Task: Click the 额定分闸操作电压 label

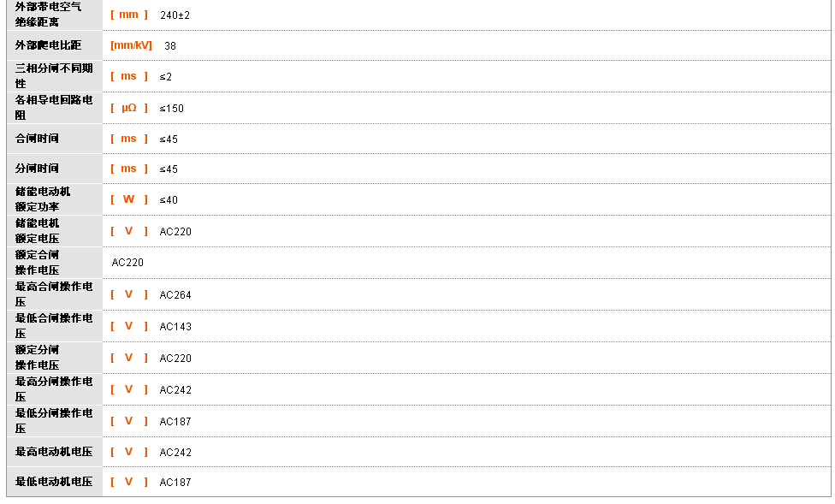Action: click(37, 358)
